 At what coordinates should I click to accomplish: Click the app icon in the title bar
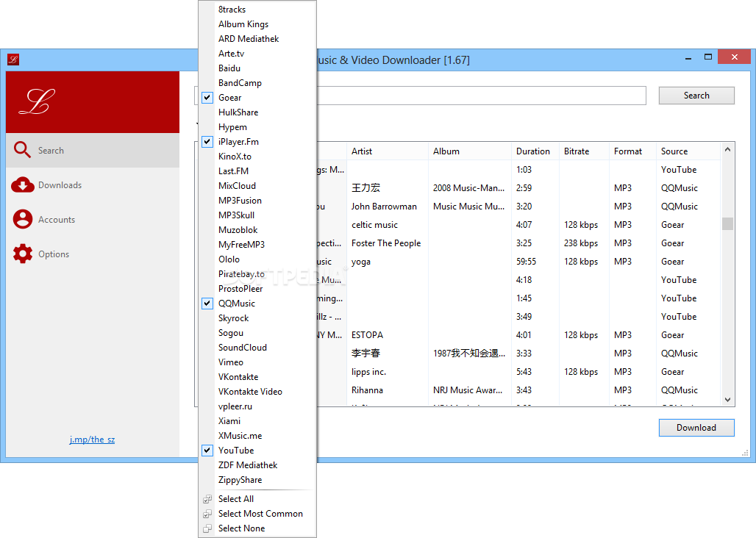(13, 60)
